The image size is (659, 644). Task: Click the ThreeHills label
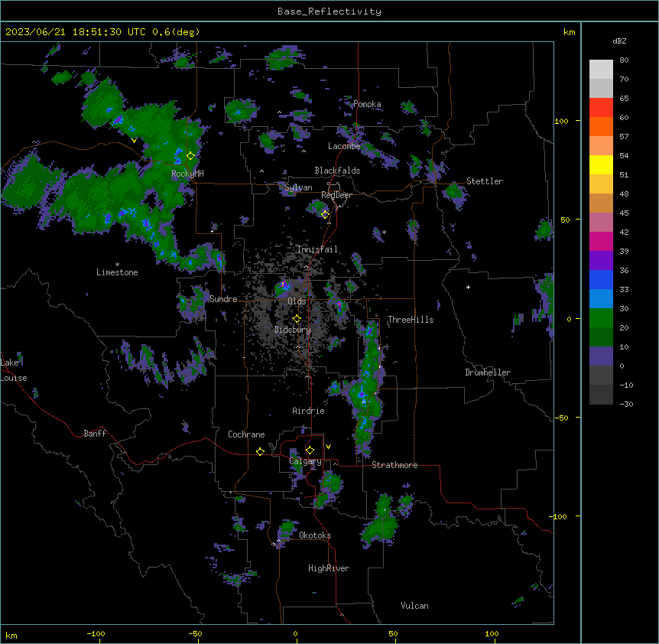(411, 320)
